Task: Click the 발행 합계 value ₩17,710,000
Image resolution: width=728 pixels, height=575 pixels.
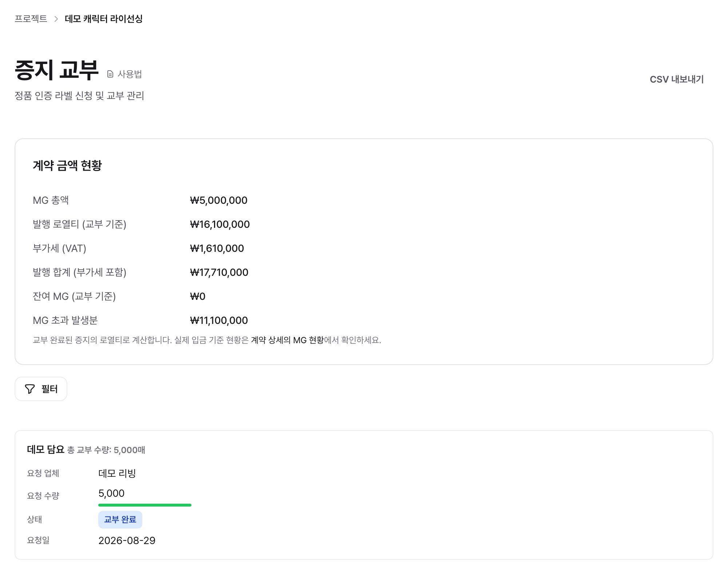Action: pos(219,272)
